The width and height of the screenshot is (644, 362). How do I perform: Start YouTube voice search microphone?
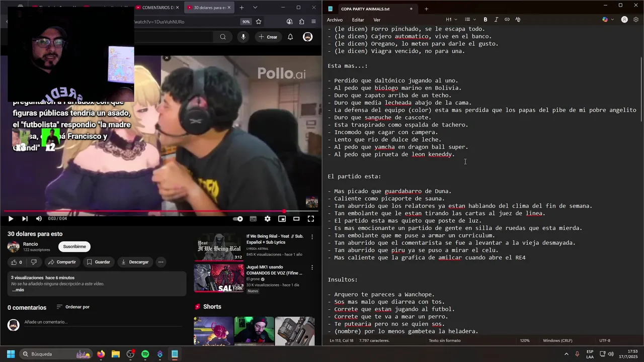click(x=244, y=37)
